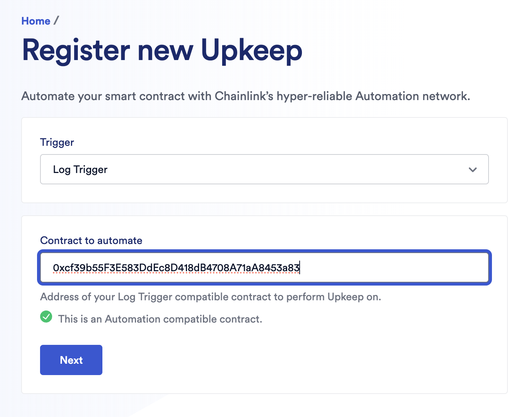532x417 pixels.
Task: Click the word Upkeep in page title
Action: tap(251, 50)
